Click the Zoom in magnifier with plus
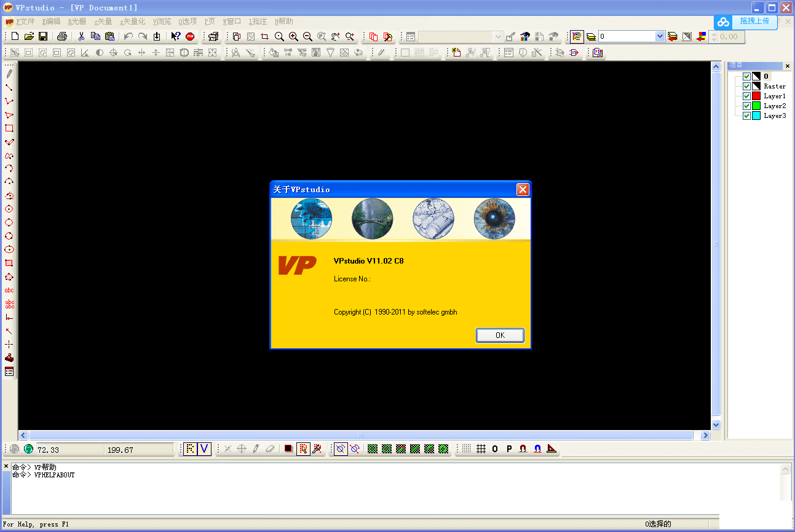795x532 pixels. pyautogui.click(x=293, y=37)
